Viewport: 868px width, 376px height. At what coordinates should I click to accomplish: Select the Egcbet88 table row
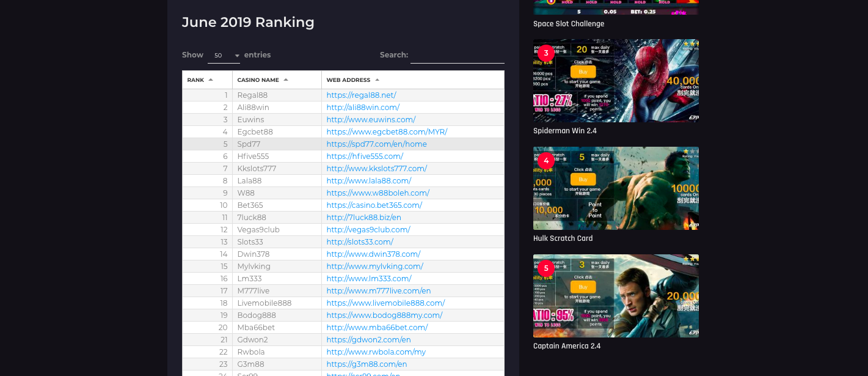(x=343, y=132)
